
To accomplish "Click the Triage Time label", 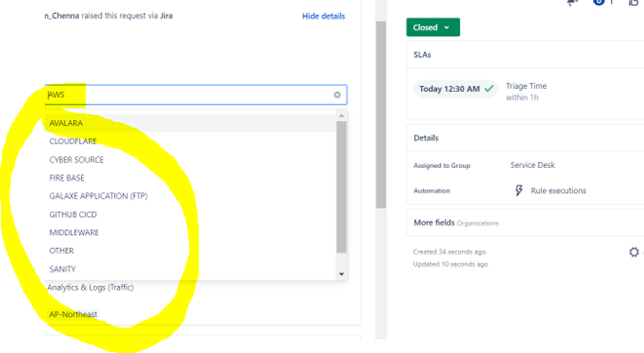I will pyautogui.click(x=526, y=86).
